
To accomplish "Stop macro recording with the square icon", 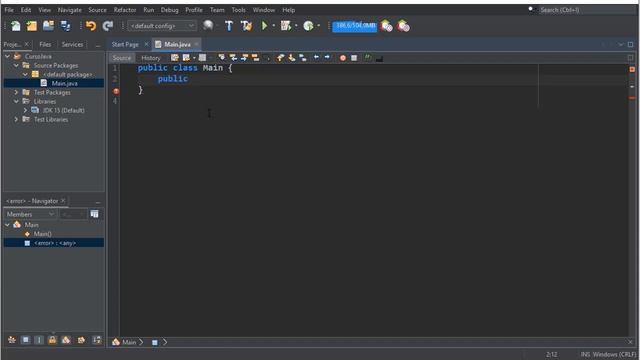I will (354, 58).
